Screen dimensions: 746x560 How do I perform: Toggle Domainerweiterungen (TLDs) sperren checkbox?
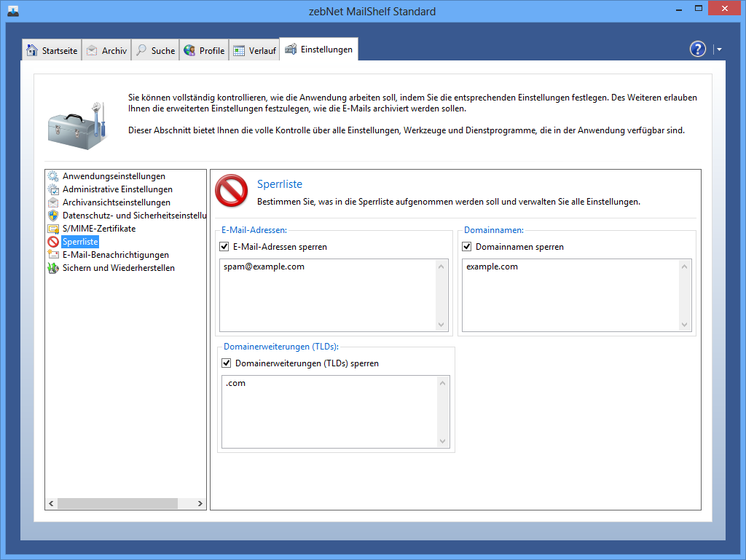[x=227, y=363]
